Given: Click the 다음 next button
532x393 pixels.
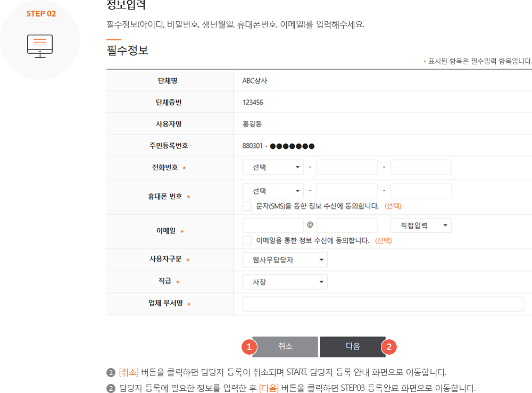Looking at the screenshot, I should pos(354,347).
